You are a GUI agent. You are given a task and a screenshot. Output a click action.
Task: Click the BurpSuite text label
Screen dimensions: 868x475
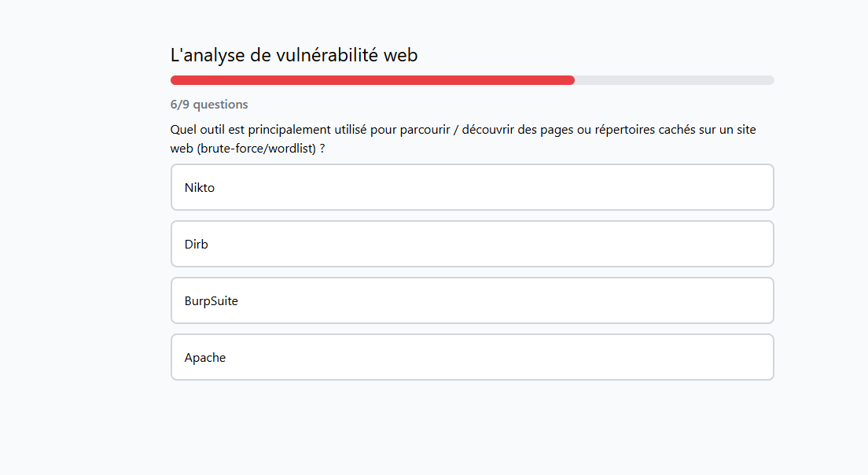coord(211,300)
